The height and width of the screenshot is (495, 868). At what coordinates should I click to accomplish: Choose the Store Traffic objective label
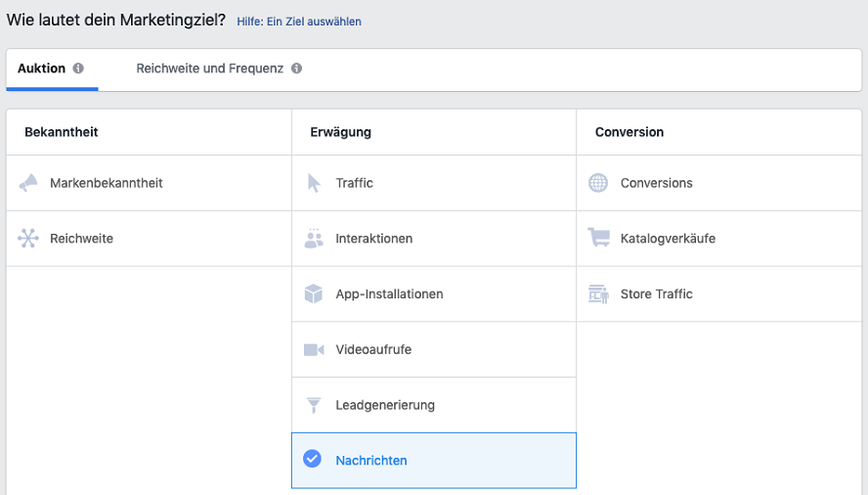(656, 294)
